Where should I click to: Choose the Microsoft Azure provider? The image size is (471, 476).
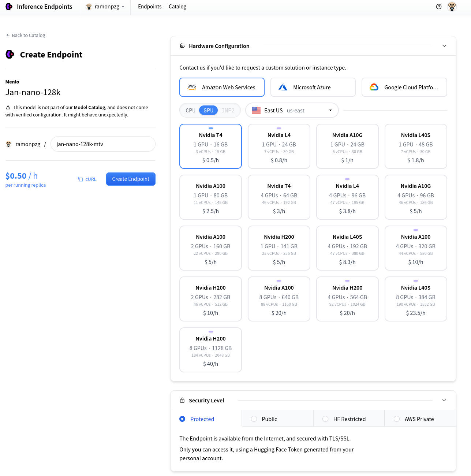tap(313, 87)
